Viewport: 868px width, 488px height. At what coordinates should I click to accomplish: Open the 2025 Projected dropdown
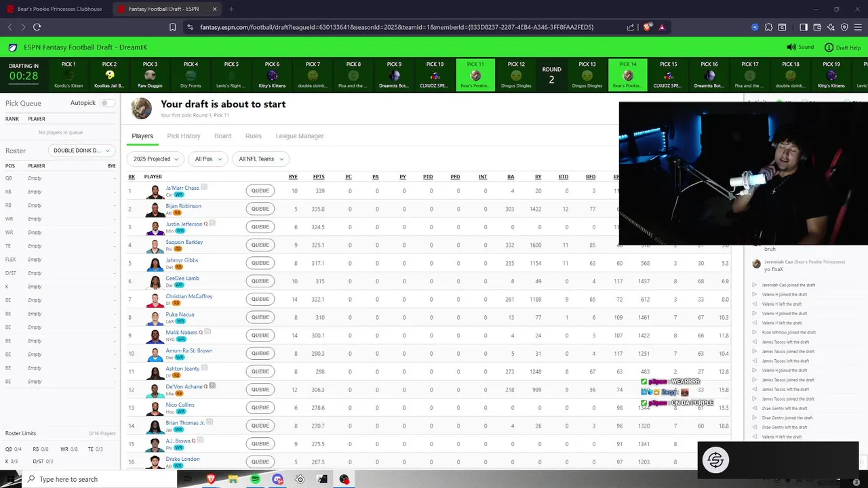pyautogui.click(x=155, y=159)
